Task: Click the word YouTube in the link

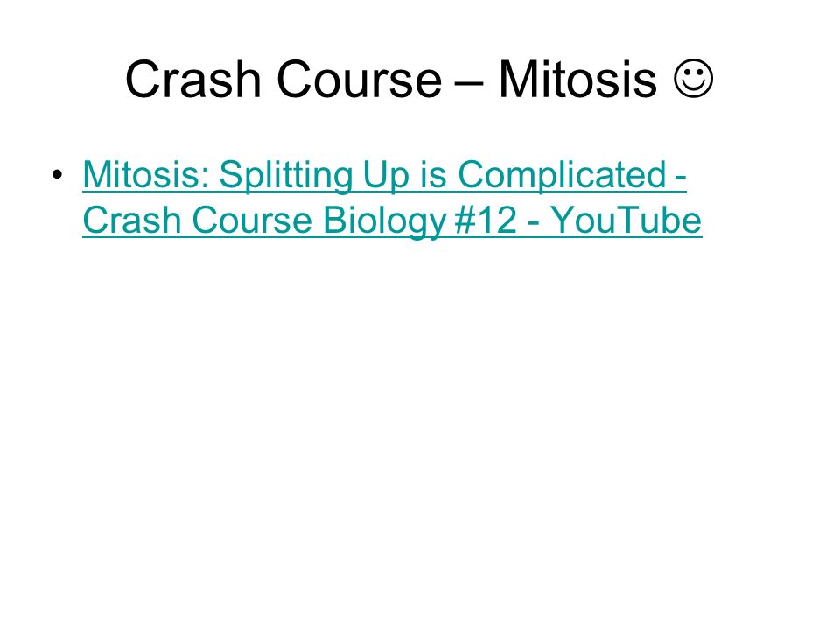Action: (626, 220)
